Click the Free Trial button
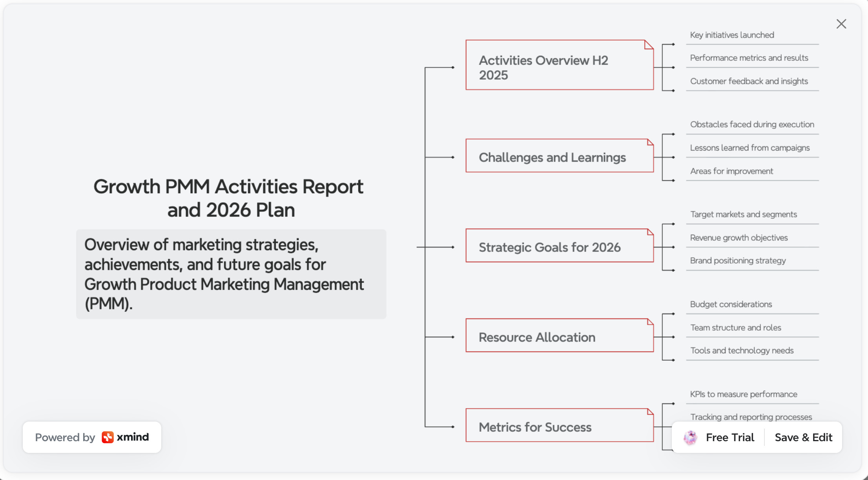 729,437
